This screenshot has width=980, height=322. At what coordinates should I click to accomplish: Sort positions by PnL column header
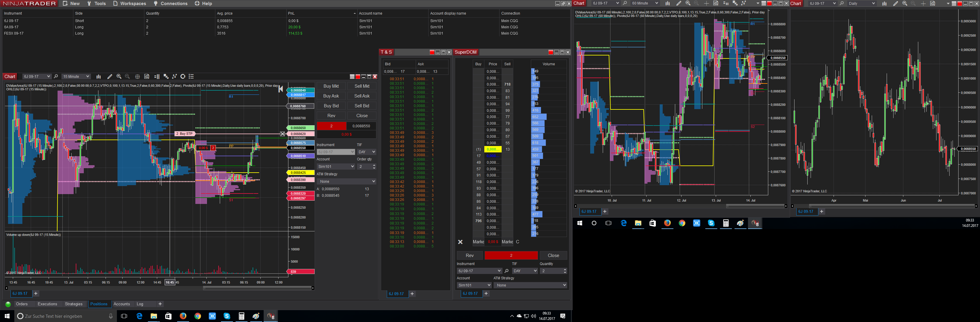click(321, 13)
